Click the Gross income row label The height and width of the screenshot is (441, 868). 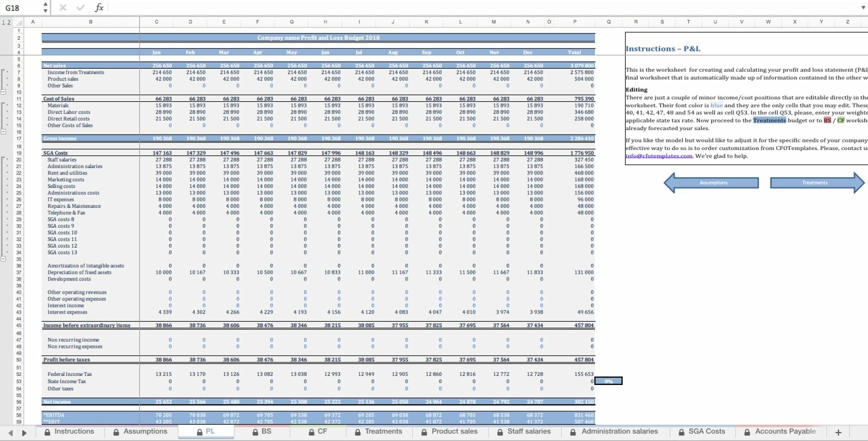[x=60, y=139]
